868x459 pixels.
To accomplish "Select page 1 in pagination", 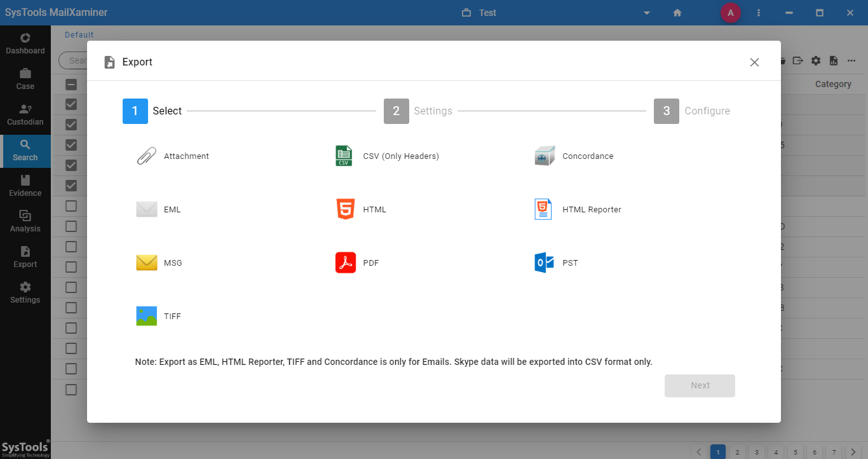I will coord(717,452).
